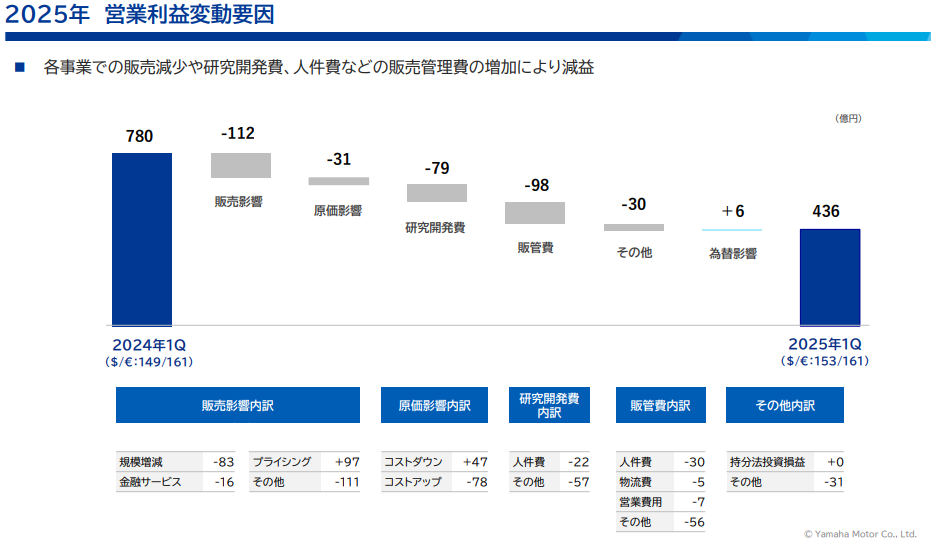This screenshot has width=931, height=543.
Task: Click the 研究開発費内訳 header box
Action: [549, 405]
